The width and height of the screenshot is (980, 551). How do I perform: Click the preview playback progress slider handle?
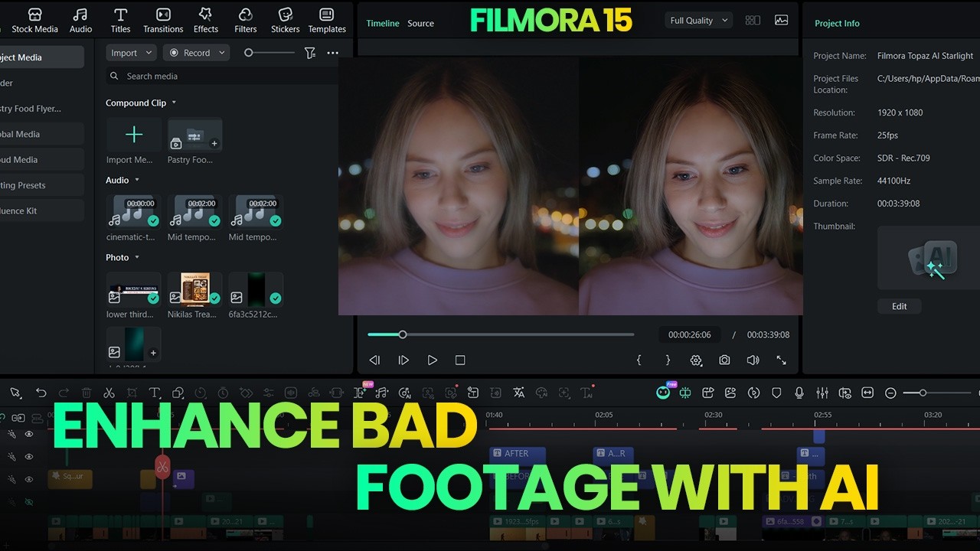[403, 334]
